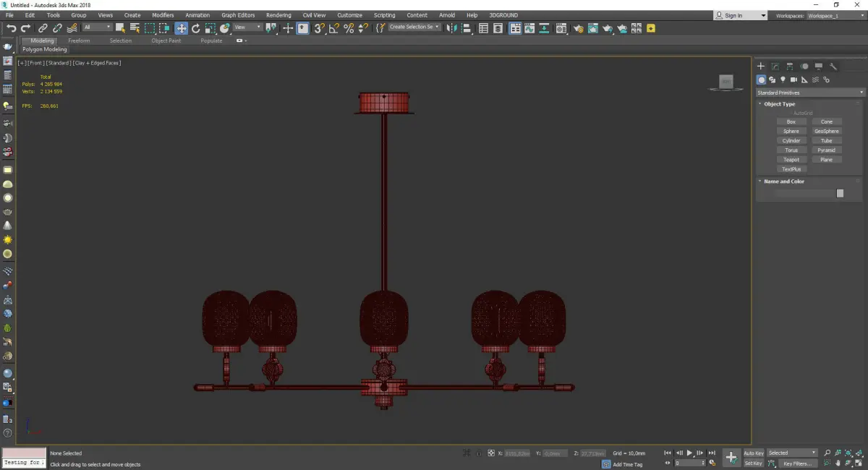Image resolution: width=868 pixels, height=470 pixels.
Task: Toggle the Selection Lock icon
Action: 478,453
